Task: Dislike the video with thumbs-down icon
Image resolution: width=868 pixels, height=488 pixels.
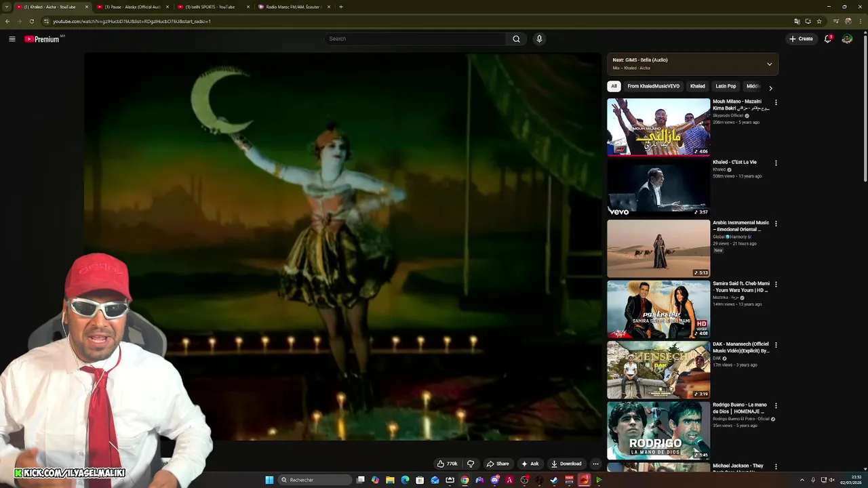Action: (471, 464)
